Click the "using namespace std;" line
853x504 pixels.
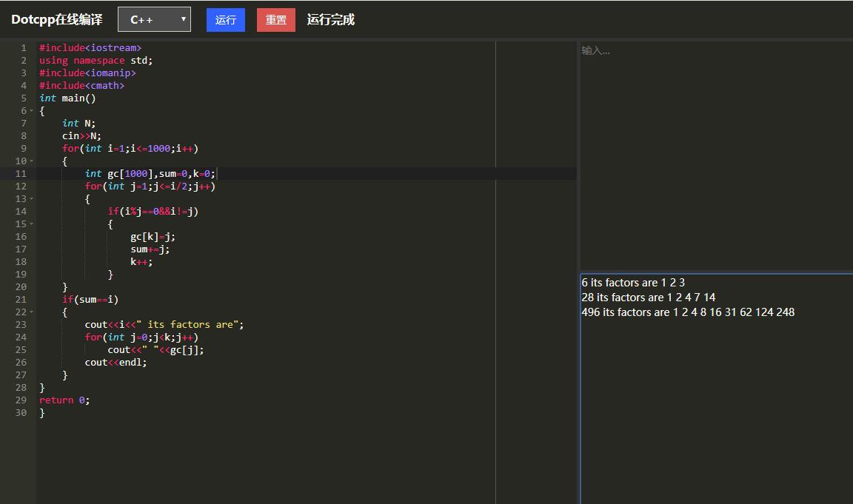click(96, 61)
